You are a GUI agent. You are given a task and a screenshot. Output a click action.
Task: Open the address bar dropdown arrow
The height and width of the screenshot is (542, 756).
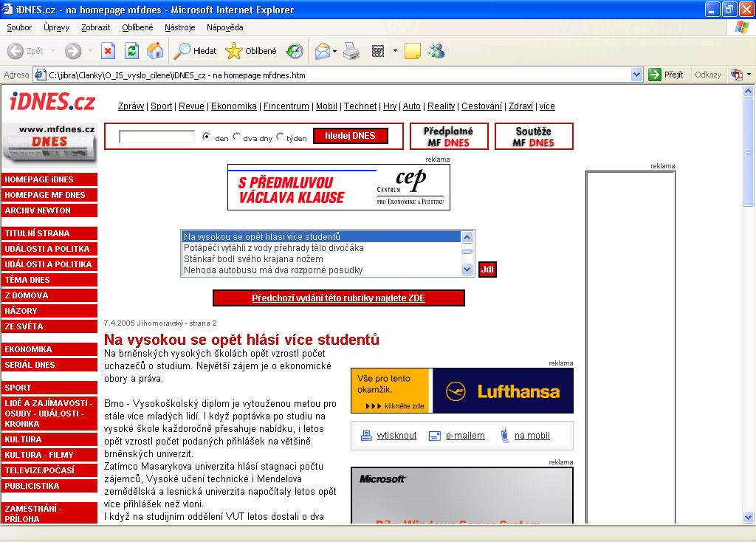pos(636,75)
